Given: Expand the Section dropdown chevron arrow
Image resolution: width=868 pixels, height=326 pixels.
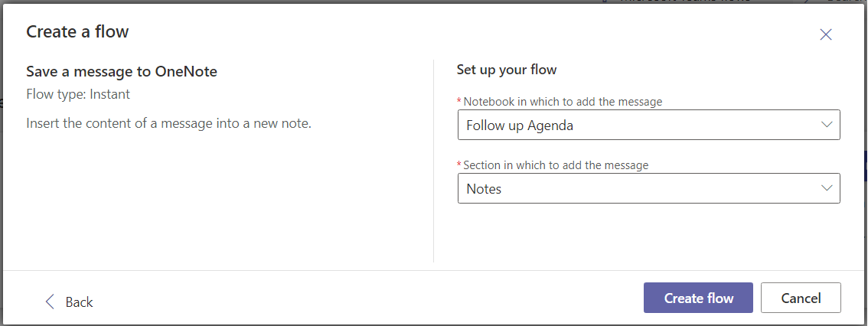Looking at the screenshot, I should pos(826,187).
